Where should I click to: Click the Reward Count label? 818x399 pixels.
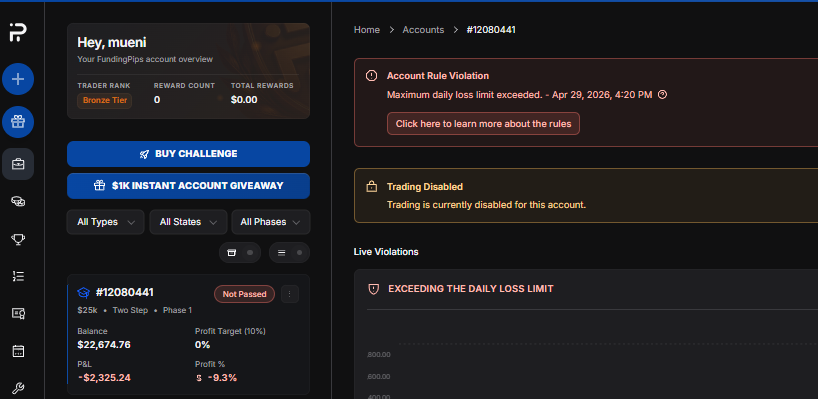pyautogui.click(x=184, y=86)
